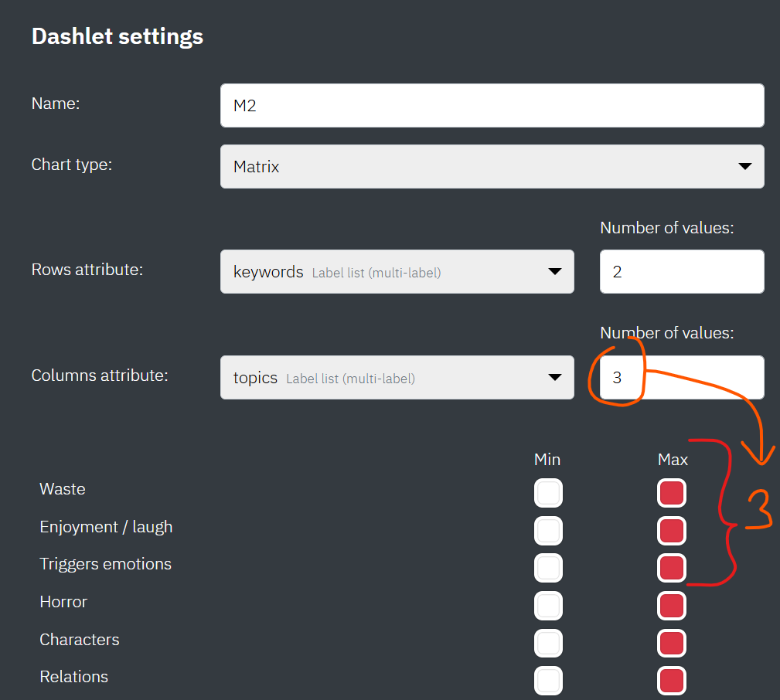Click the arrow icon on keywords dropdown
780x700 pixels.
coord(554,271)
